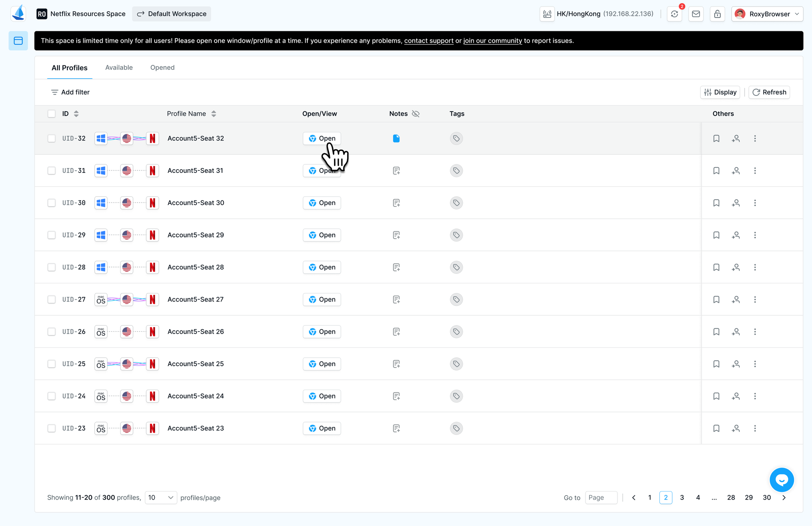The height and width of the screenshot is (526, 812).
Task: Sort the table by the ID column arrows
Action: (x=76, y=114)
